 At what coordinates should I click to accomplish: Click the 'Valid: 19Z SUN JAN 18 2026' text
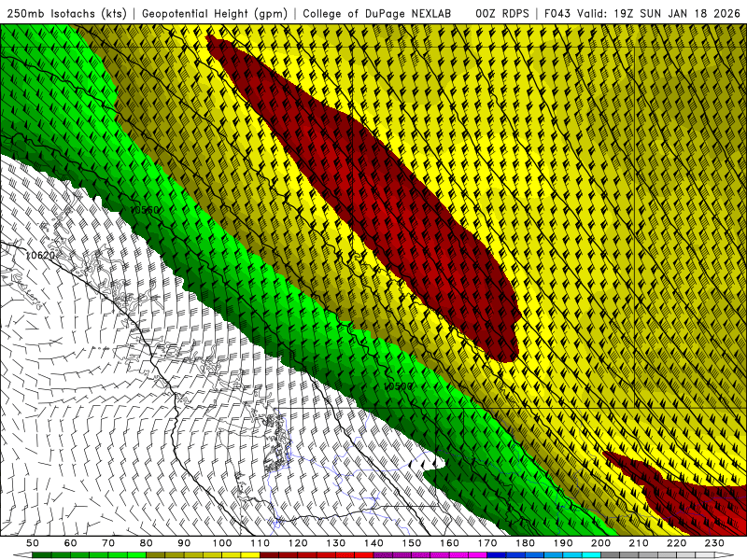(x=659, y=14)
